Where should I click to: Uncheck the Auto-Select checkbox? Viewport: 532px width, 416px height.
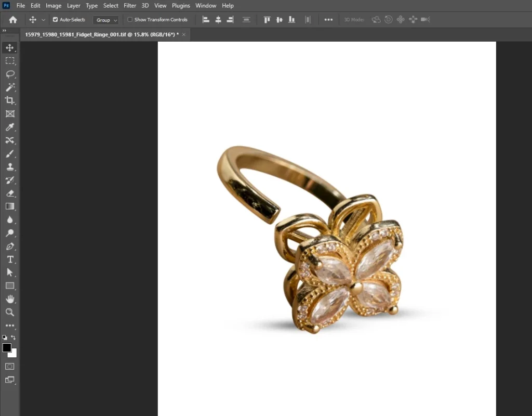[x=56, y=20]
